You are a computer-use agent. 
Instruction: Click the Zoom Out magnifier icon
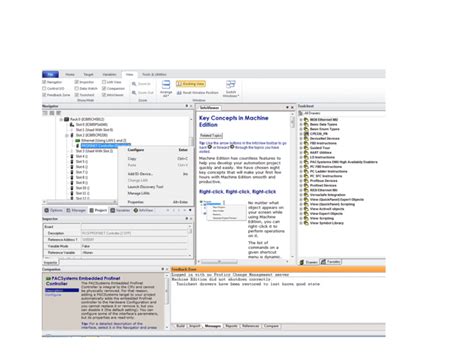pos(134,93)
